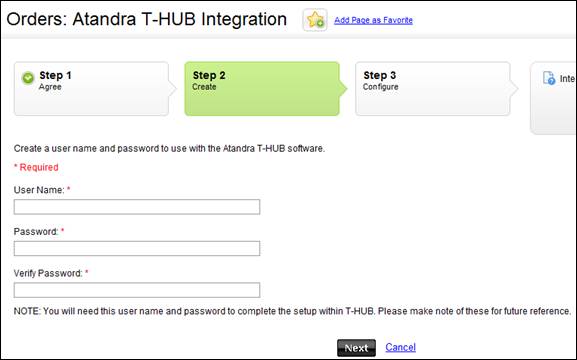Click the favorite star icon
The image size is (577, 360).
pyautogui.click(x=315, y=20)
